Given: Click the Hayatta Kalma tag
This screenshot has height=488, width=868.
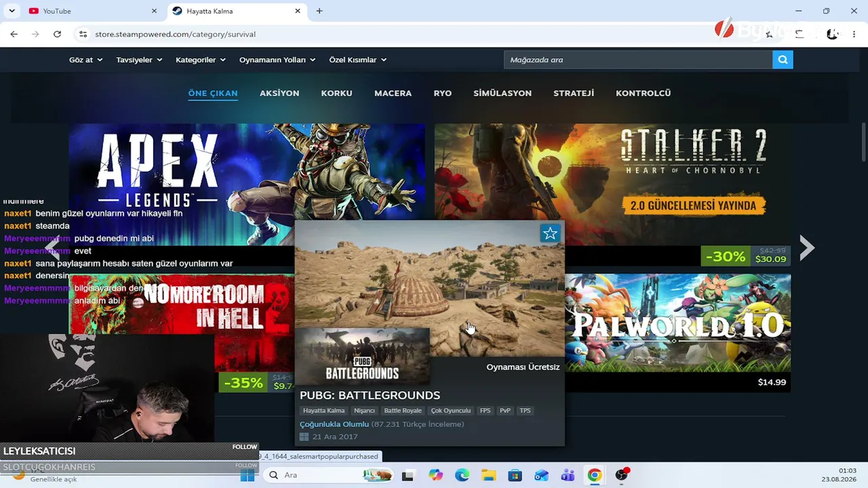Looking at the screenshot, I should coord(323,411).
